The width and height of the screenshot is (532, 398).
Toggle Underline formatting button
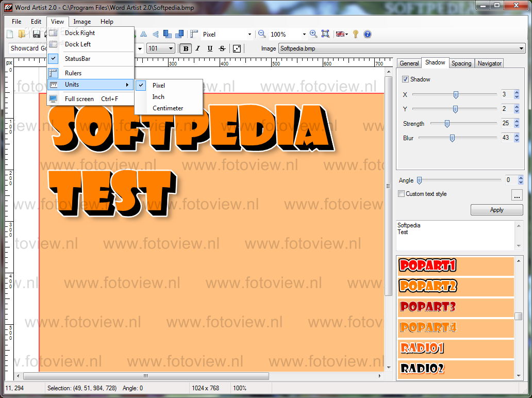coord(210,48)
